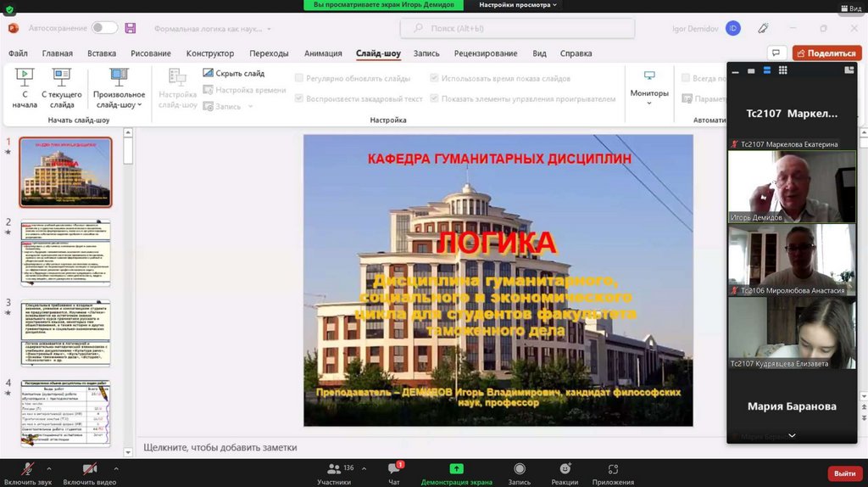Screen dimensions: 868x487
Task: Open slideshow settings icon
Action: (x=178, y=79)
